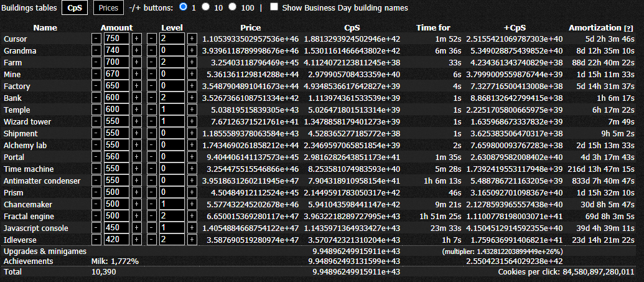Click the Alchemy lab amount field
The image size is (644, 282).
[116, 146]
